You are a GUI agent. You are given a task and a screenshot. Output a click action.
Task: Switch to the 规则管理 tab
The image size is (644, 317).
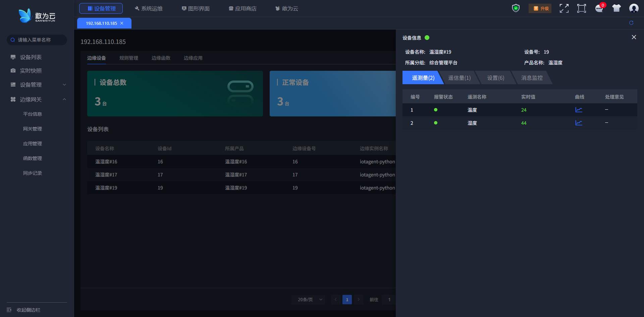coord(129,58)
